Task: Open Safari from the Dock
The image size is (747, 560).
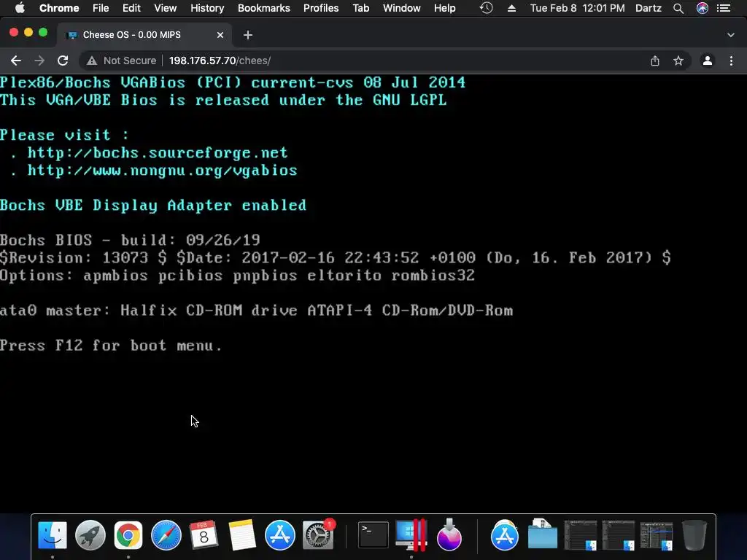Action: 166,535
